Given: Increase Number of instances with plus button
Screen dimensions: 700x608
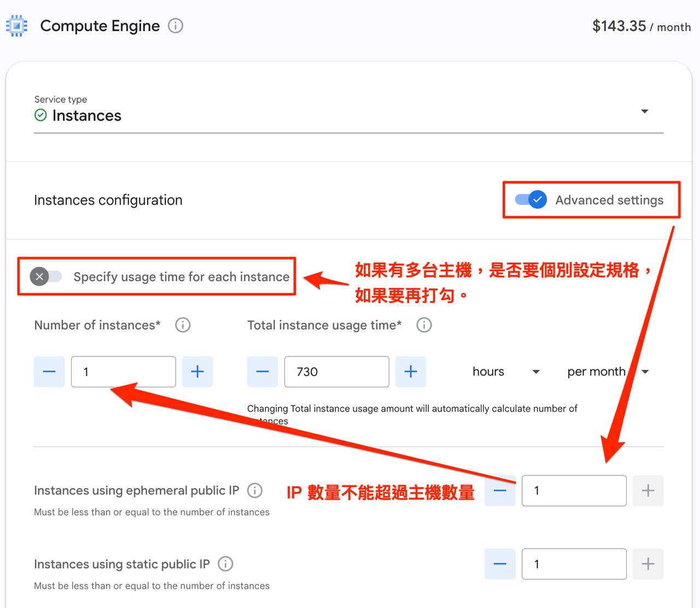Looking at the screenshot, I should coord(197,372).
